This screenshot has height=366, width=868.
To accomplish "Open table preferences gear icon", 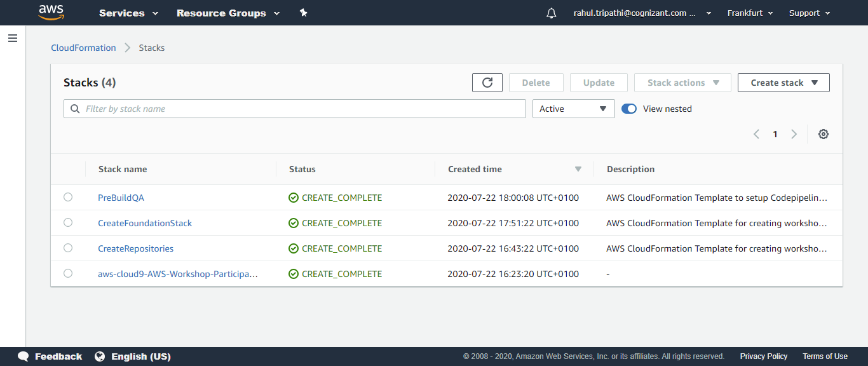I will (824, 134).
